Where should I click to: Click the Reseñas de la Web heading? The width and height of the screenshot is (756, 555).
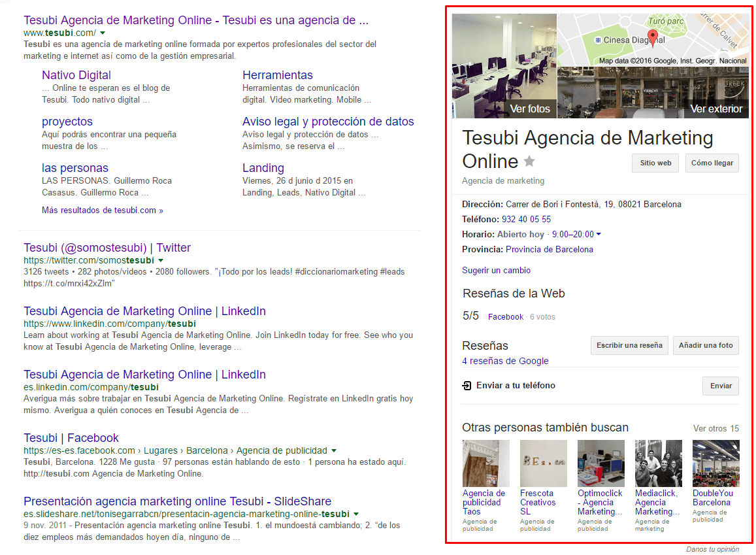pyautogui.click(x=514, y=293)
